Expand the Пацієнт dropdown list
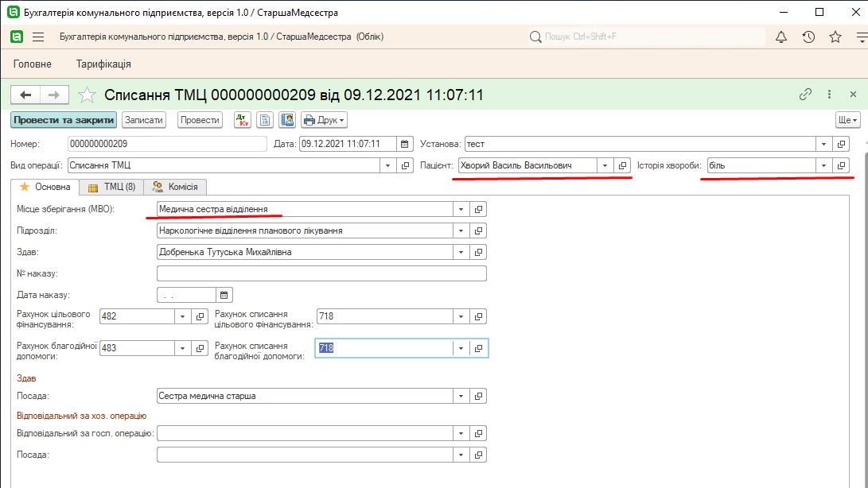This screenshot has width=868, height=488. 605,165
